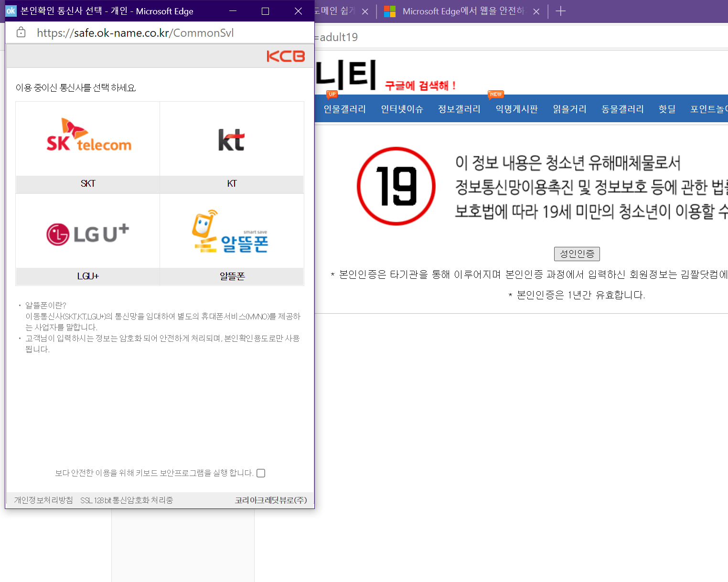Open the 핫딜 menu item
The image size is (728, 582).
tap(667, 109)
